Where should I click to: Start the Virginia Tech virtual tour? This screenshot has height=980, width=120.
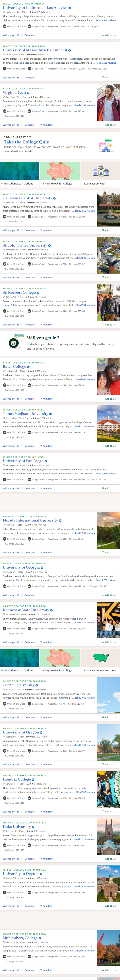(x=46, y=125)
